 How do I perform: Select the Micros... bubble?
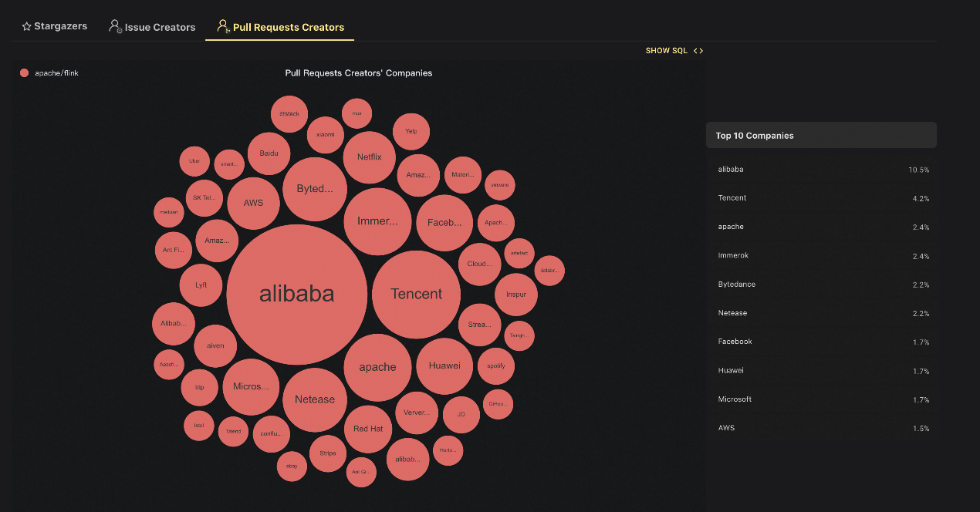pyautogui.click(x=251, y=386)
